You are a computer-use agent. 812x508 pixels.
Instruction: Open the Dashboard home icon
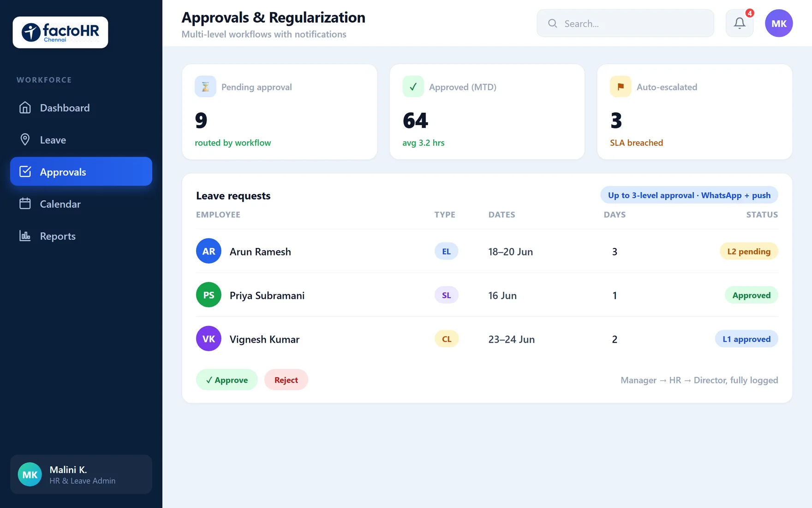coord(25,108)
